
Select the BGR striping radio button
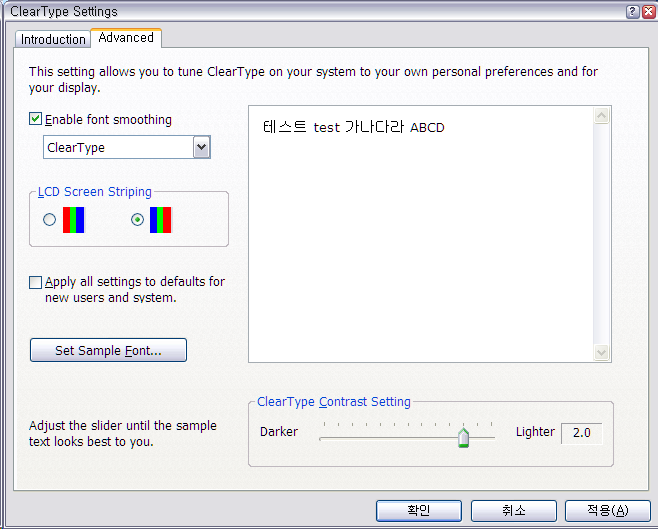tap(137, 219)
